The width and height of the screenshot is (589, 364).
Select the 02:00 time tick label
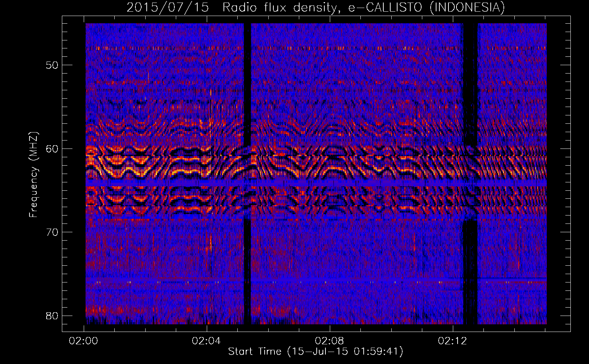84,341
